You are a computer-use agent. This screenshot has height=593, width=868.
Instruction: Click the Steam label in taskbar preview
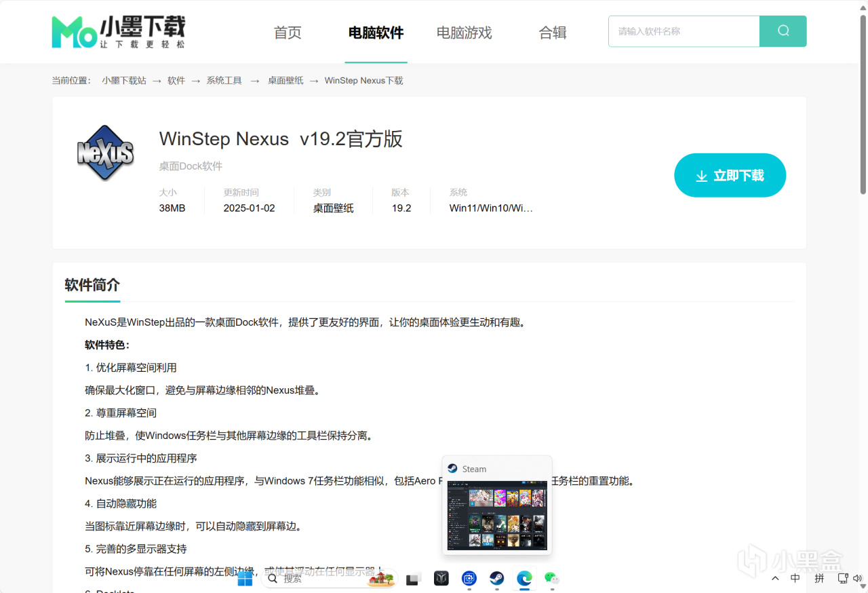click(x=474, y=469)
